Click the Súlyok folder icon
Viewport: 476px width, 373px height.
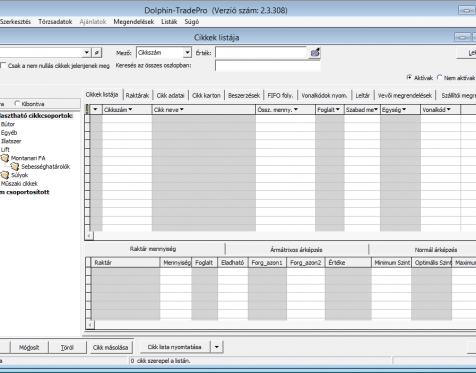5,175
